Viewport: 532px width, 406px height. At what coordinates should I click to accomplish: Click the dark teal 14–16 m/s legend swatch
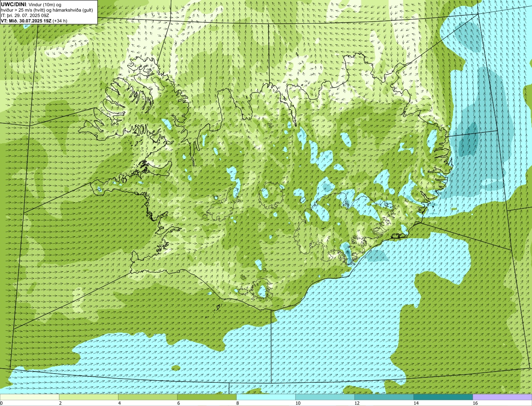443,397
